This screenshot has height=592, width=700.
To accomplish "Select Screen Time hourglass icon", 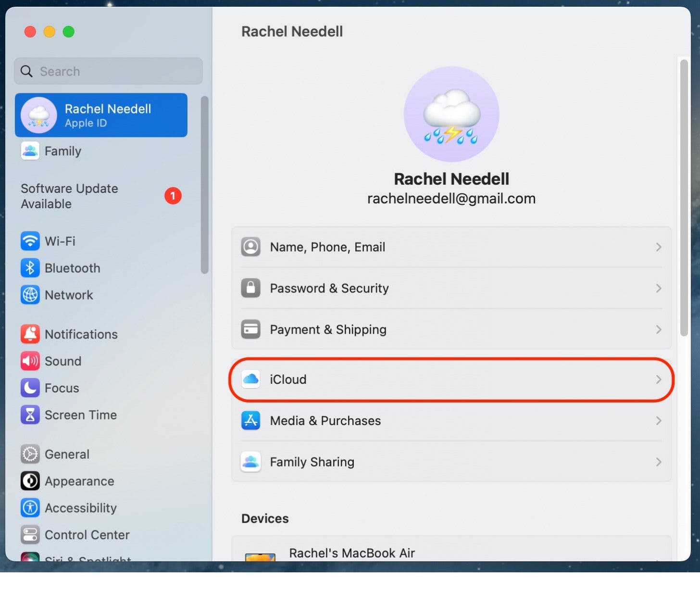I will 30,415.
